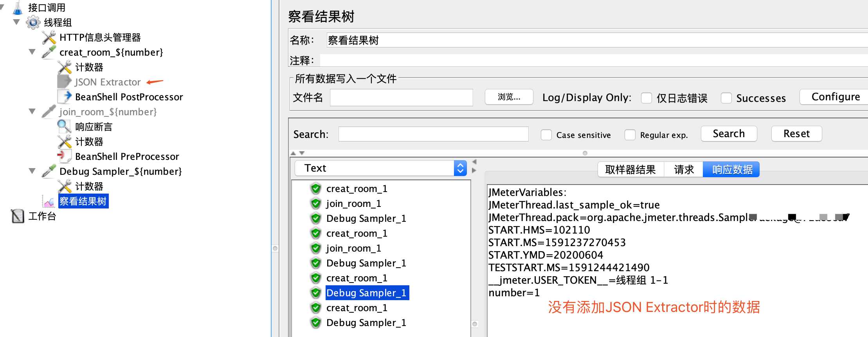Click the 接口调用 test plan flask icon
Image resolution: width=868 pixels, height=337 pixels.
pyautogui.click(x=18, y=7)
